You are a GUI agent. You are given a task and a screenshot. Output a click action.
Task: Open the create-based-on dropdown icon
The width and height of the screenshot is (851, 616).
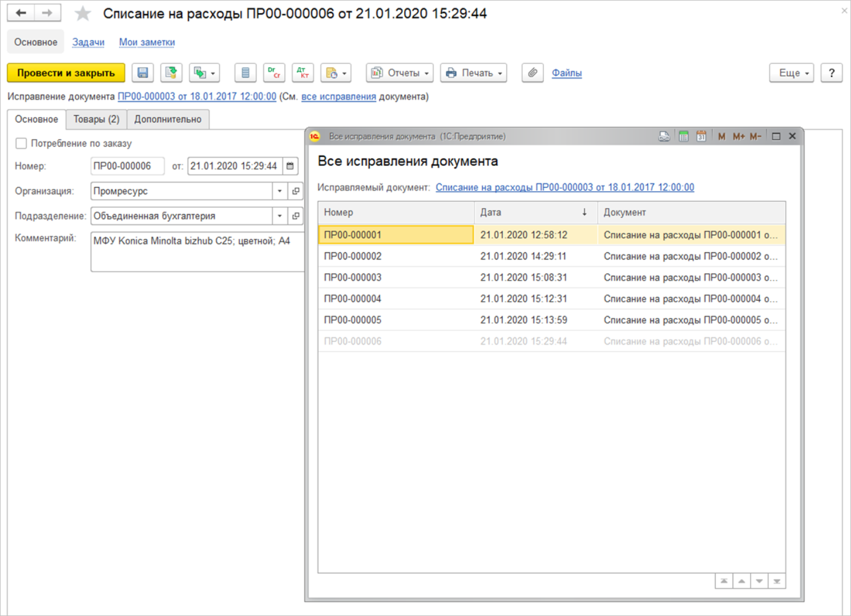(204, 72)
